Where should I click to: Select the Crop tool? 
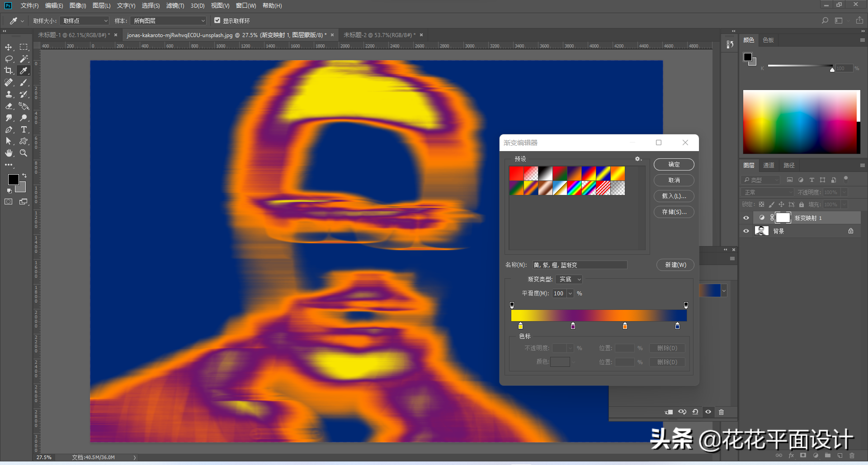(9, 71)
